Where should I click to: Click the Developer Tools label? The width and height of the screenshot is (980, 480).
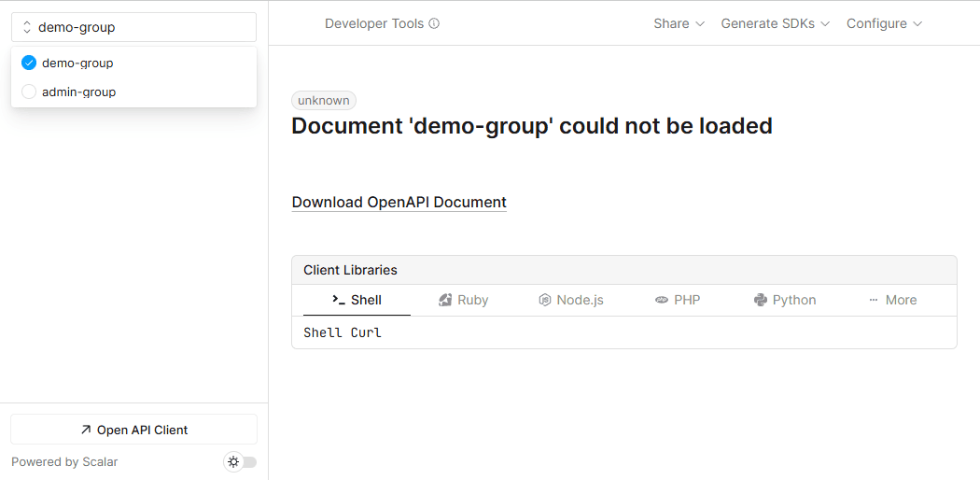pyautogui.click(x=374, y=23)
